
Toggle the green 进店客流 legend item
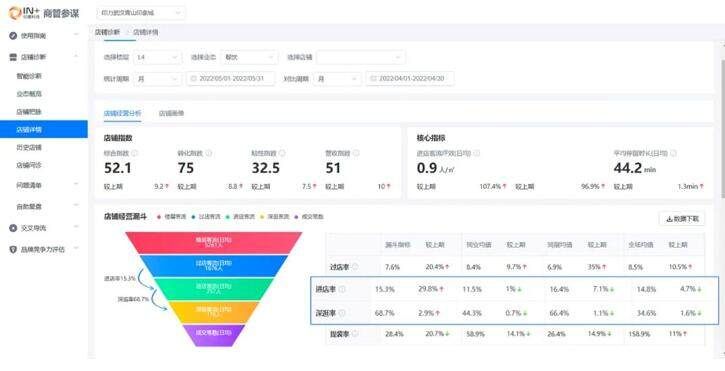(x=240, y=216)
